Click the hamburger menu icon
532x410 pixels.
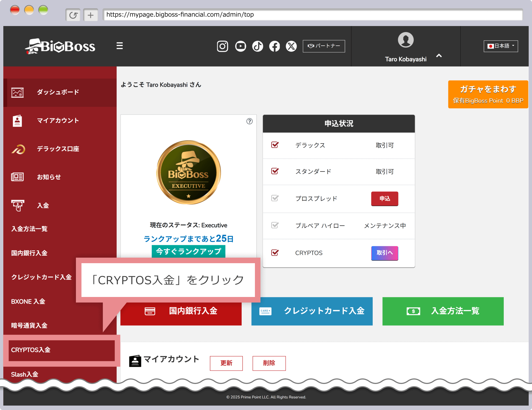coord(119,46)
